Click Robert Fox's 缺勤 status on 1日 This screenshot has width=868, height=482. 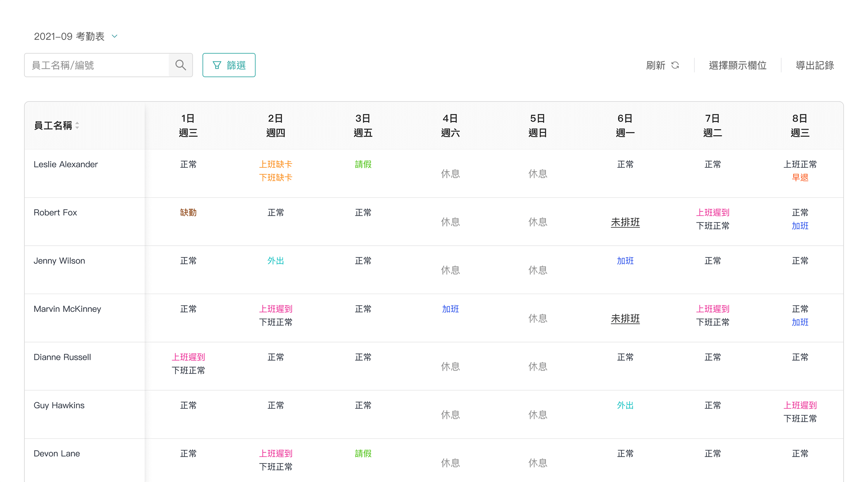188,212
